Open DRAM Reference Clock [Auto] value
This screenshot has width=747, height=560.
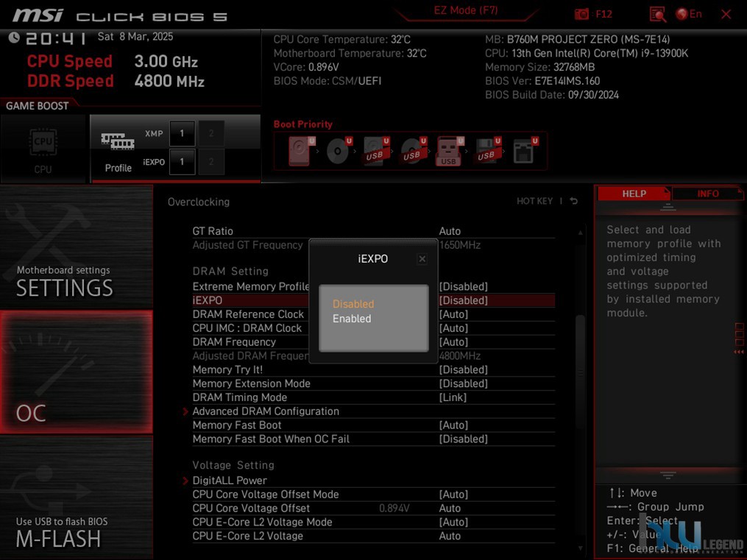(453, 314)
